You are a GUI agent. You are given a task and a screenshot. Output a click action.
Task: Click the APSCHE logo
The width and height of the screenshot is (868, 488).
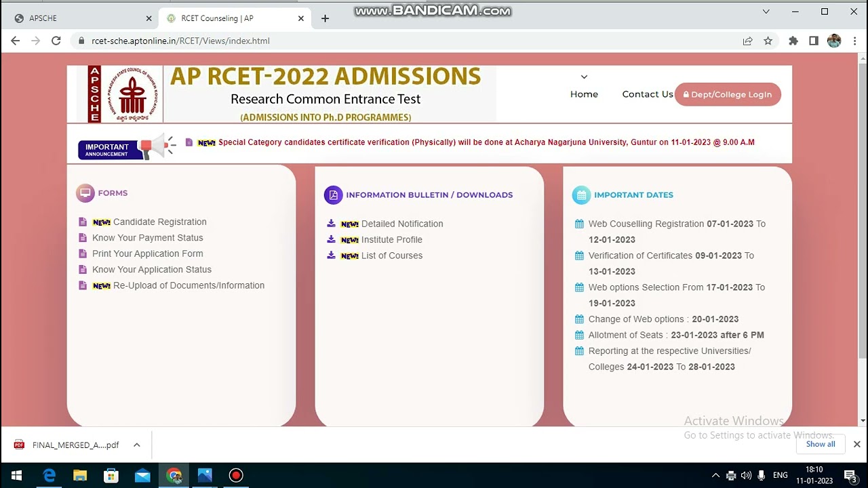click(x=125, y=94)
